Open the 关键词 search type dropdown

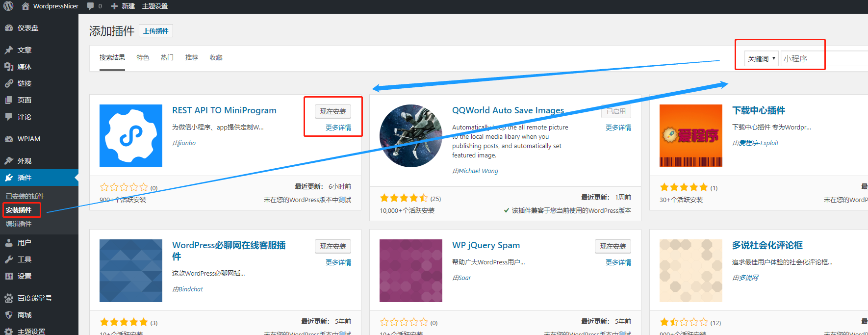(x=761, y=58)
